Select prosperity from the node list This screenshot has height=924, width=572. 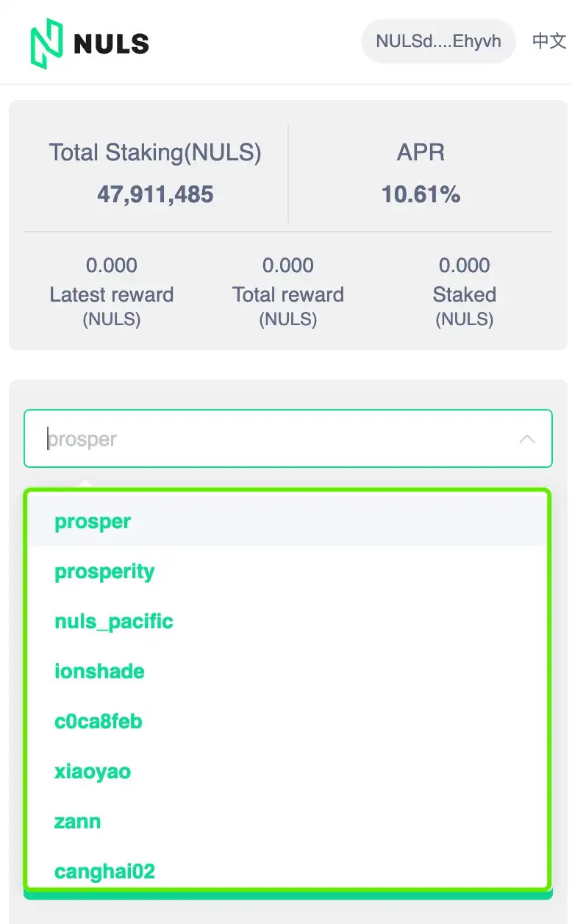pos(287,571)
